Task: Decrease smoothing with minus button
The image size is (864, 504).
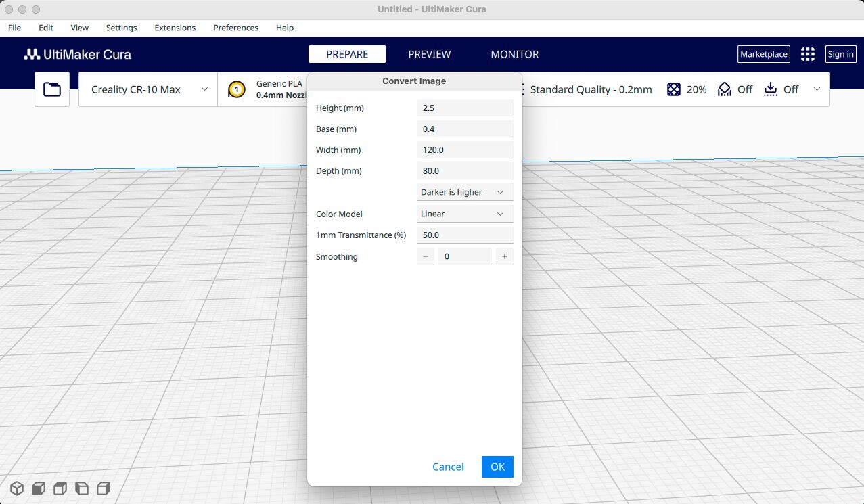Action: [426, 256]
